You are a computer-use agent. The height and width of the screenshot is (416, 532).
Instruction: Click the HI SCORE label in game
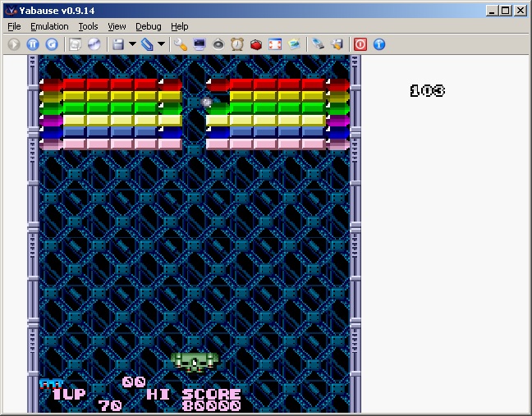tap(194, 394)
